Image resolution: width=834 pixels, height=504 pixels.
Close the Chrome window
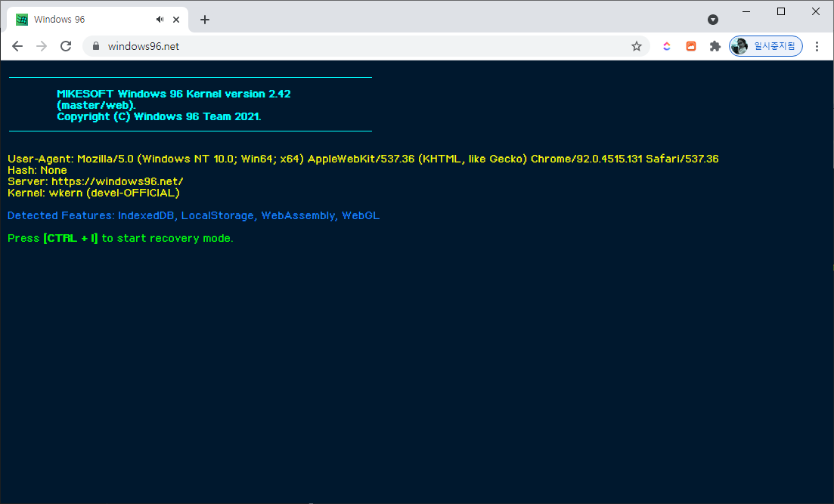(815, 11)
